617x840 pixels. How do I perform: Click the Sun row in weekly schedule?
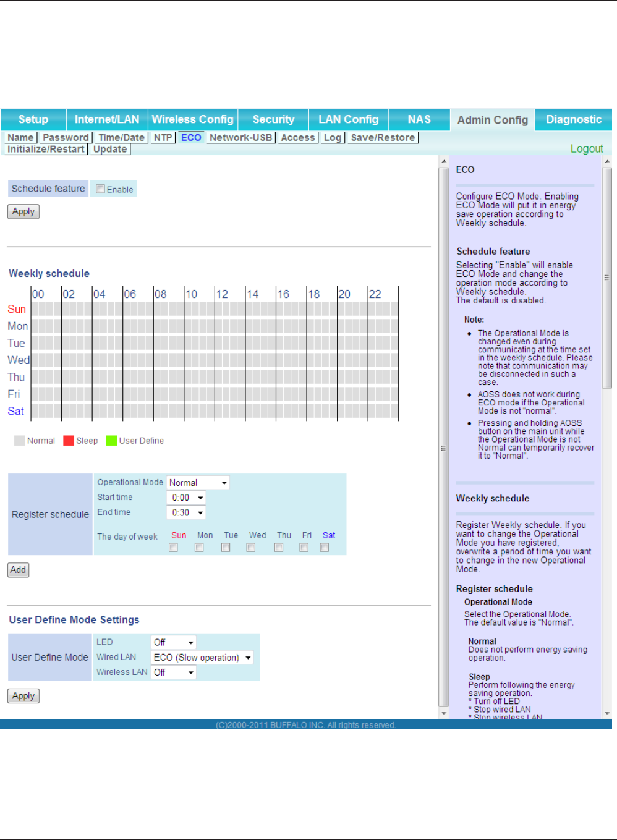tap(215, 309)
